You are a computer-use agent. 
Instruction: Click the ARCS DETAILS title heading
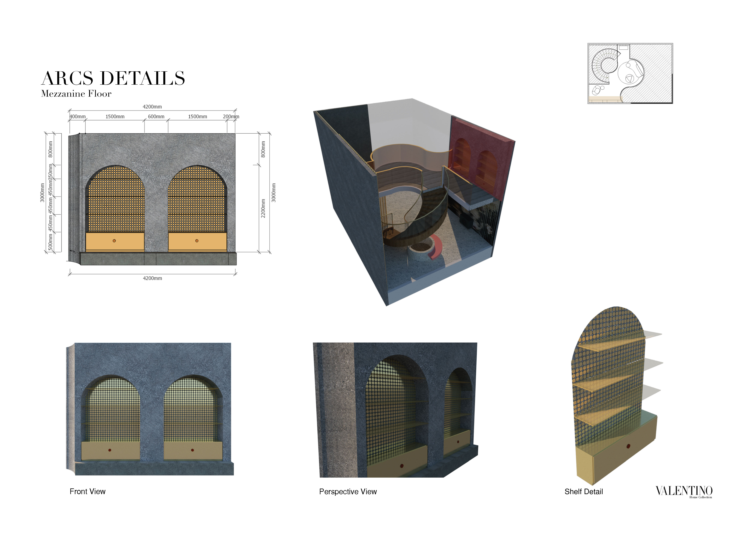coord(113,78)
